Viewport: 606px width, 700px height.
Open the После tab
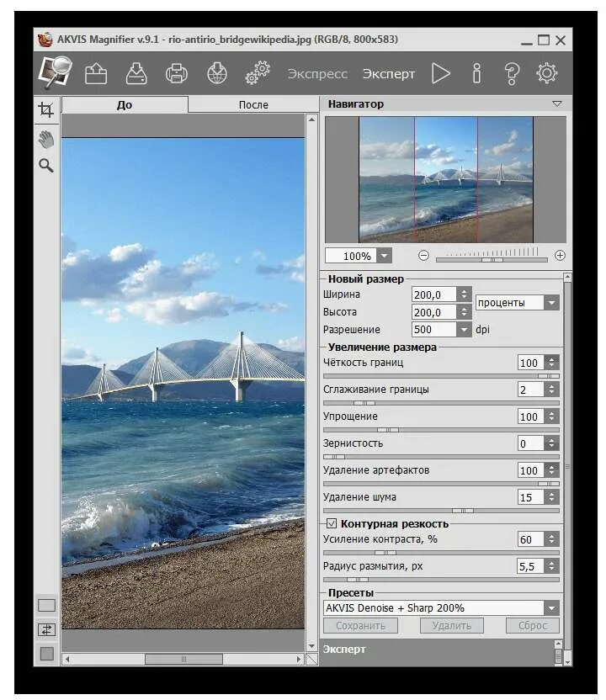click(x=253, y=105)
